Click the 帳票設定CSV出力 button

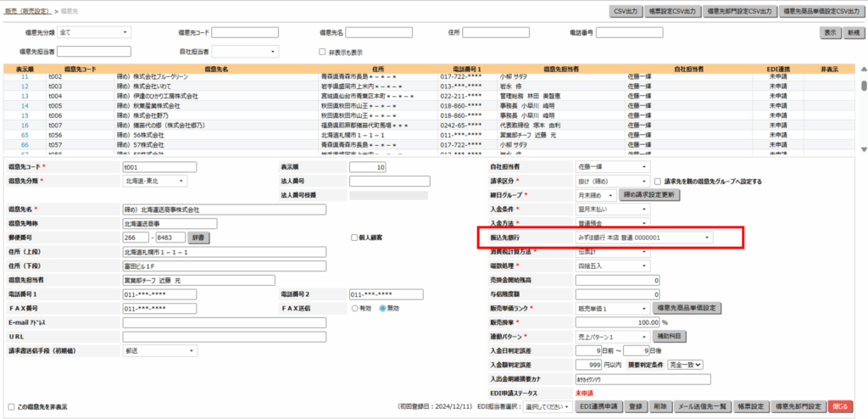coord(676,11)
